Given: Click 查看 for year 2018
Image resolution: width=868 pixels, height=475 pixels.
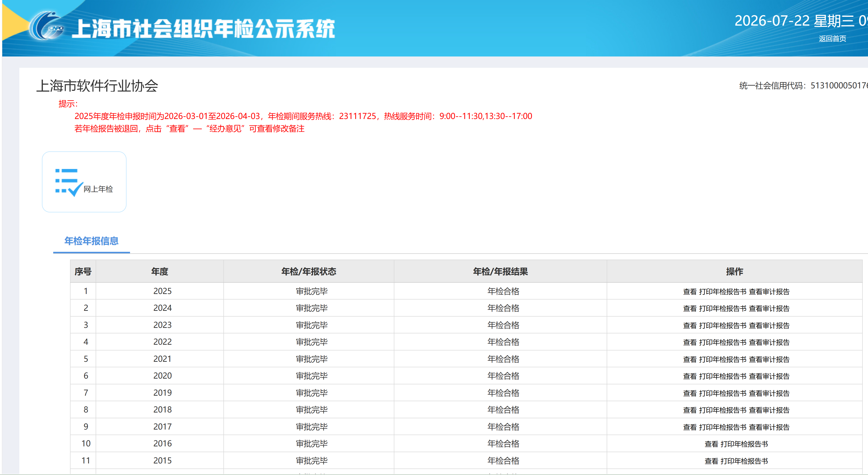Looking at the screenshot, I should click(690, 410).
